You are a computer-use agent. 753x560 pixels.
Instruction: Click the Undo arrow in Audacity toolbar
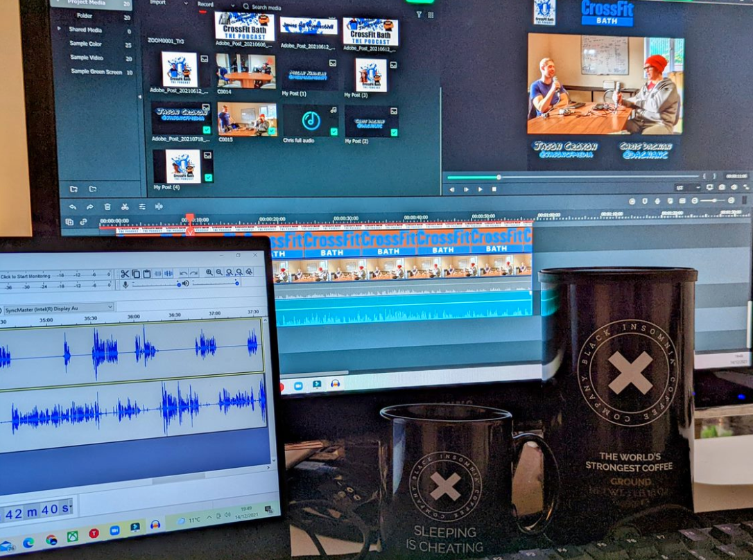(x=183, y=273)
